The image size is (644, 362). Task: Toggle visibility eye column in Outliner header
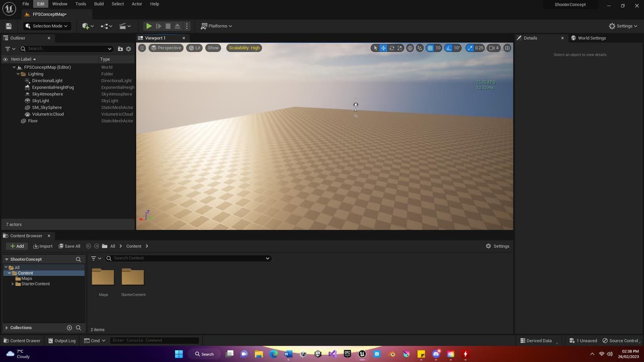[x=6, y=59]
